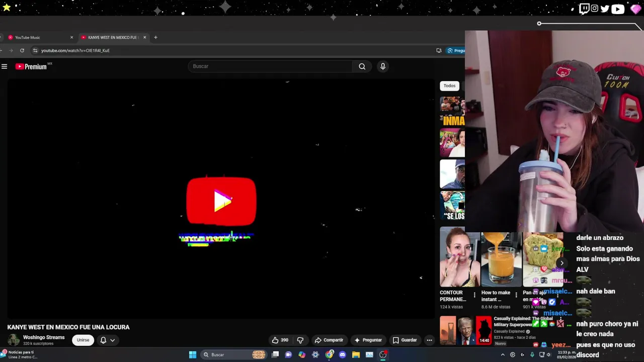644x362 pixels.
Task: Open the SE LOS recommended video thumbnail
Action: pos(452,205)
